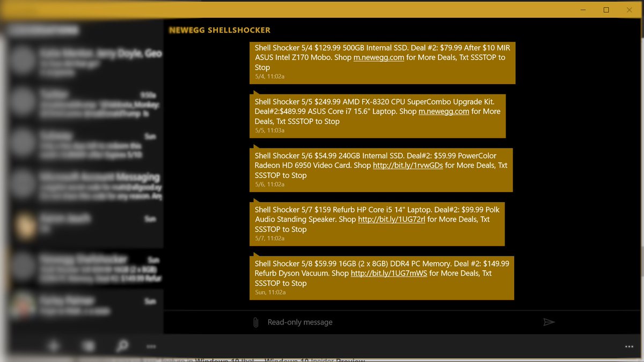The width and height of the screenshot is (644, 362).
Task: Open the m.newegg.com link in the 5/4 message
Action: pos(379,57)
